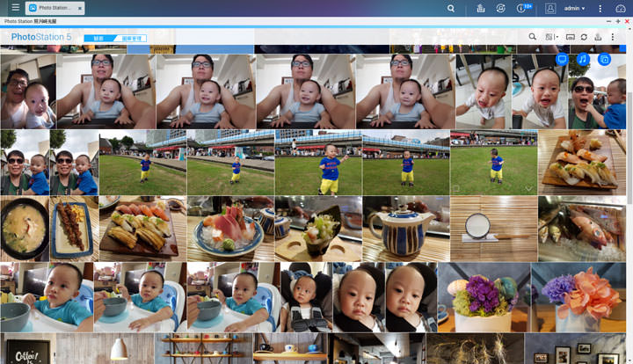Open Photo Station three-dot more menu
Screen dimensions: 633x364
click(613, 37)
